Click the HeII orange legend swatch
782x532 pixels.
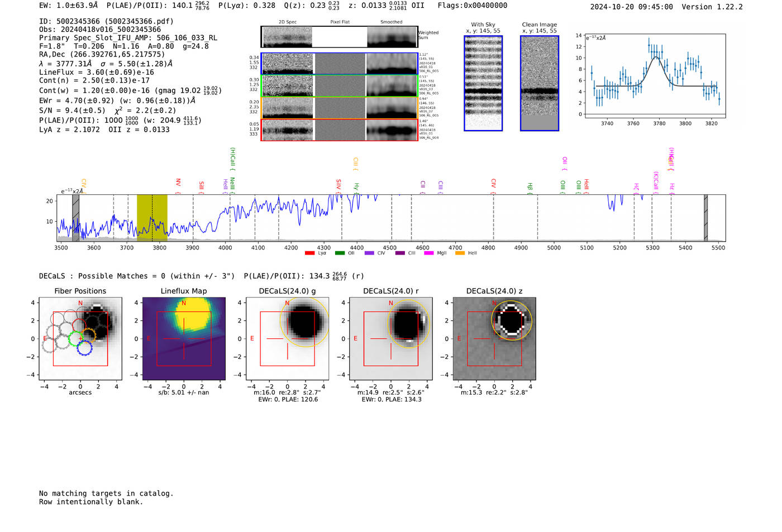[460, 253]
